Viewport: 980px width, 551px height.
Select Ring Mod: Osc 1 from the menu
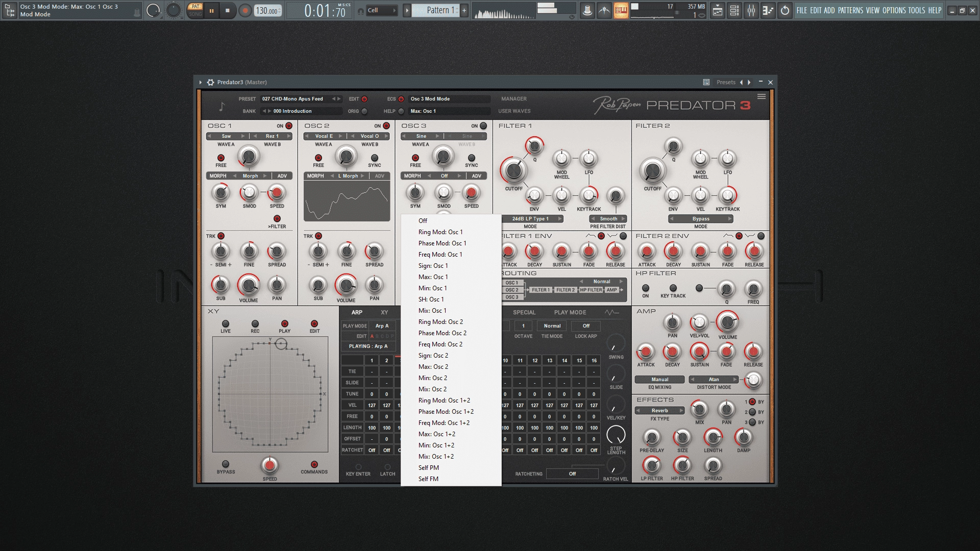(440, 232)
